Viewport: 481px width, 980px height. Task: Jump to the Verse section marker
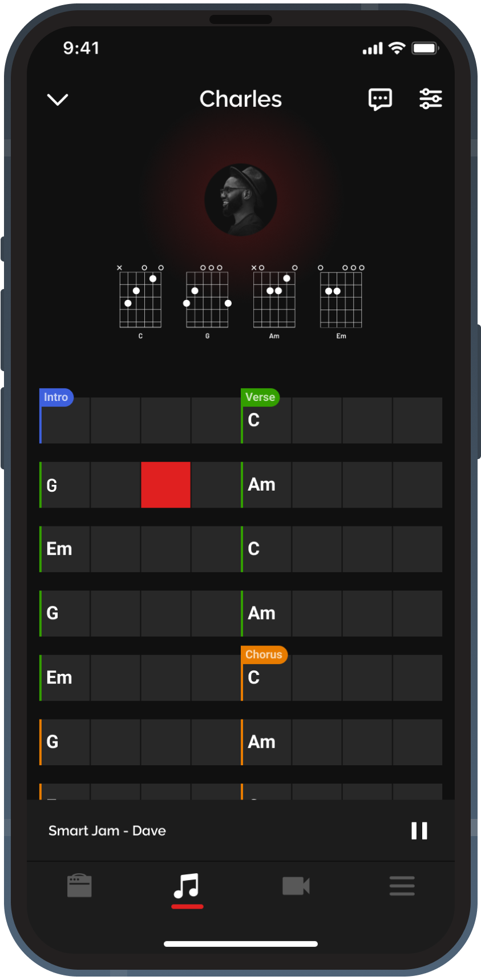(260, 397)
